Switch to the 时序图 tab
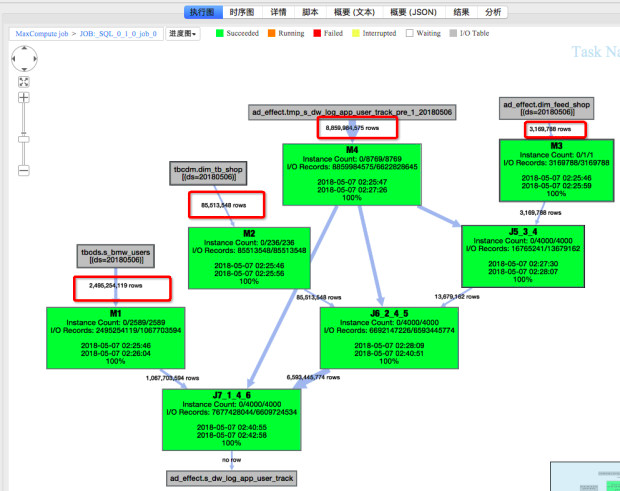Viewport: 620px width, 491px height. tap(242, 12)
